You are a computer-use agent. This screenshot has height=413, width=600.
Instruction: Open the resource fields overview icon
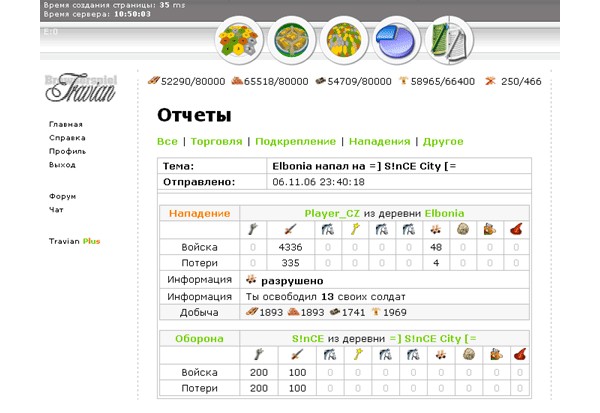point(240,40)
